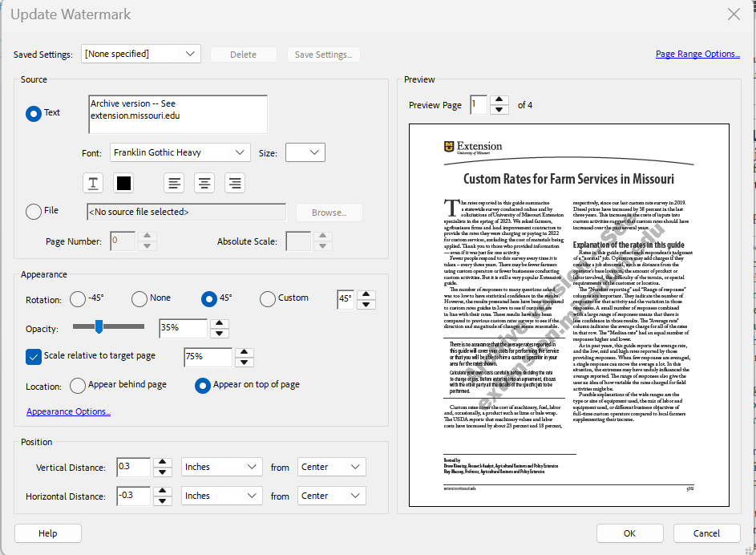This screenshot has width=756, height=555.
Task: Click the OK button
Action: point(629,533)
